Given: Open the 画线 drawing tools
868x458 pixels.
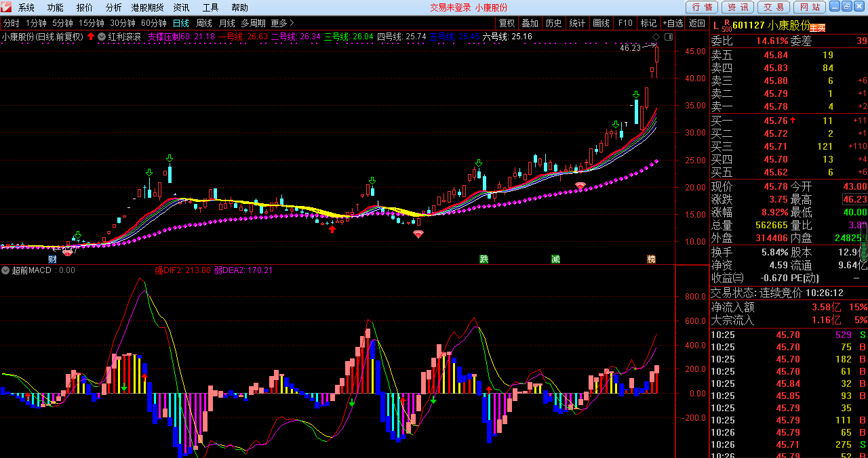Looking at the screenshot, I should [x=601, y=23].
